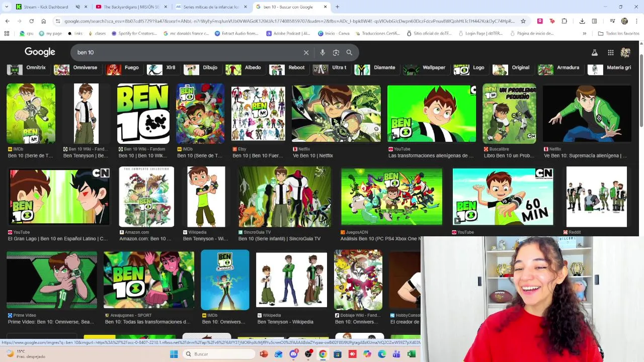Go back to the previous page
The width and height of the screenshot is (644, 362).
7,21
